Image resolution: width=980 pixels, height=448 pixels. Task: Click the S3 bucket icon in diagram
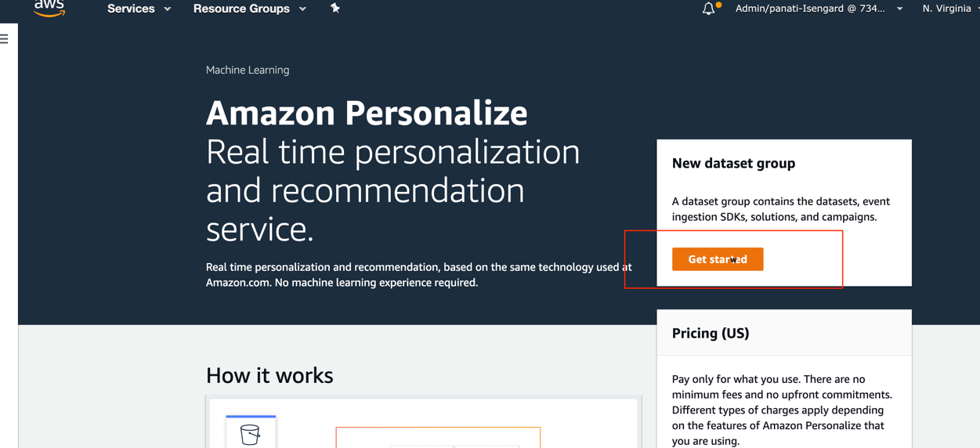click(251, 433)
